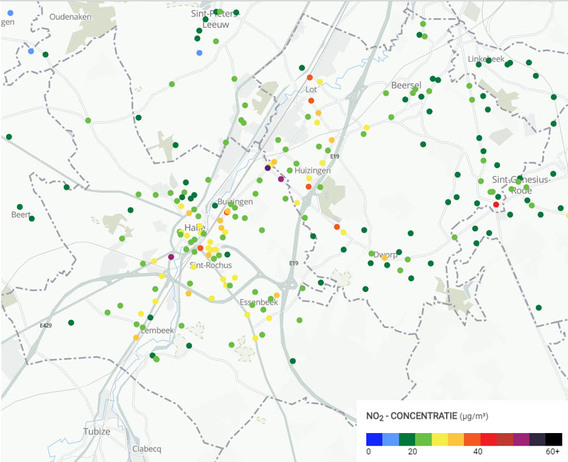This screenshot has height=462, width=568.
Task: Select the blue marker in top-left corner
Action: click(x=10, y=13)
